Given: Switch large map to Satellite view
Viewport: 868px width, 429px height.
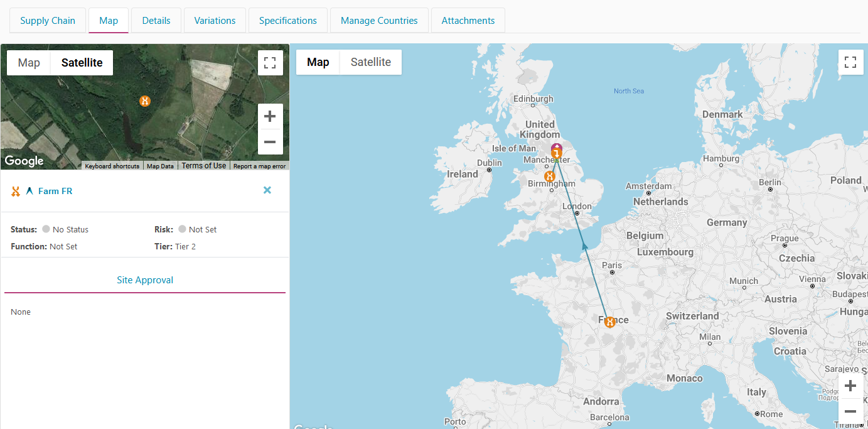Looking at the screenshot, I should coord(370,62).
